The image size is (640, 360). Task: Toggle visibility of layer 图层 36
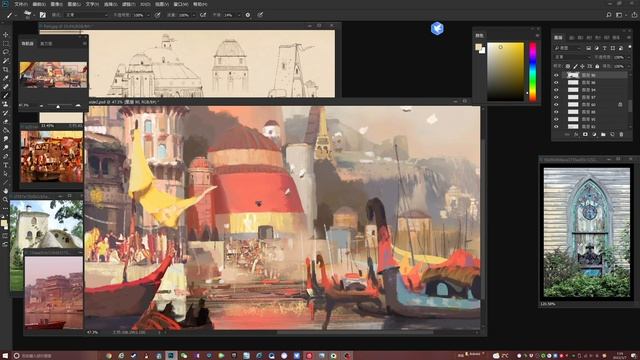click(x=556, y=82)
